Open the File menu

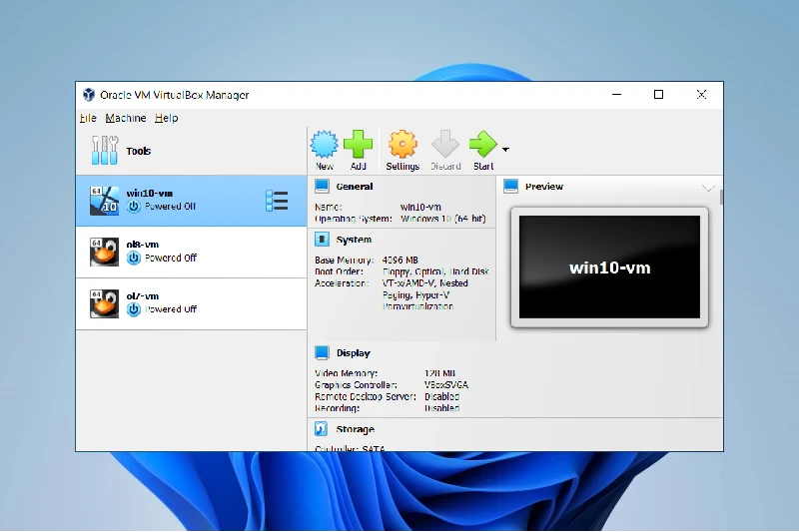point(88,118)
